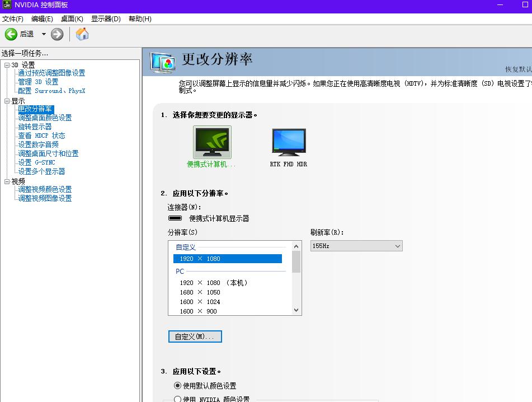Open 设置数字音频 task
This screenshot has height=402, width=532.
pos(39,144)
